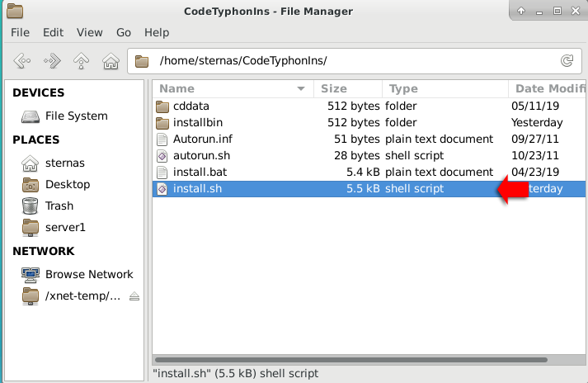Open the Help menu
Screen dimensions: 588x383
coord(157,33)
